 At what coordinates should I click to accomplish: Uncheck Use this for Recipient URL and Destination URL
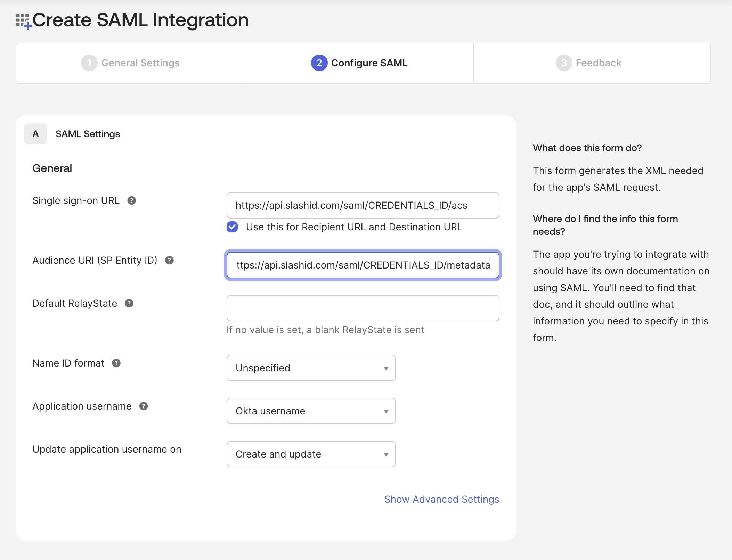click(232, 227)
